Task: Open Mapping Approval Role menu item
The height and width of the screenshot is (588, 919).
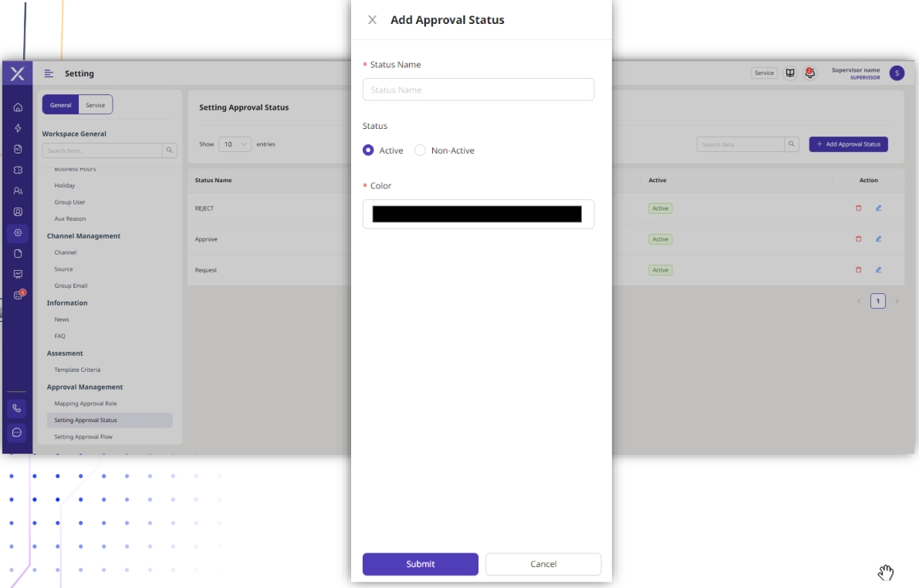Action: coord(86,404)
